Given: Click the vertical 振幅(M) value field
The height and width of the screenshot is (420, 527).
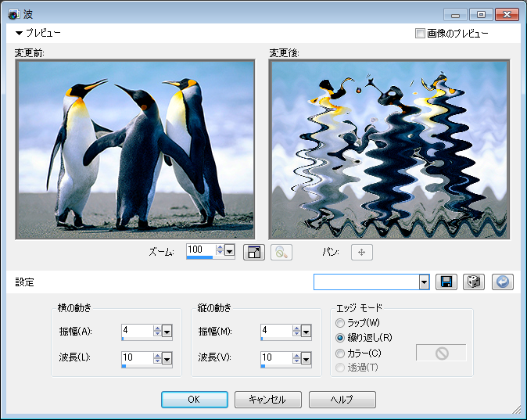Looking at the screenshot, I should [277, 331].
